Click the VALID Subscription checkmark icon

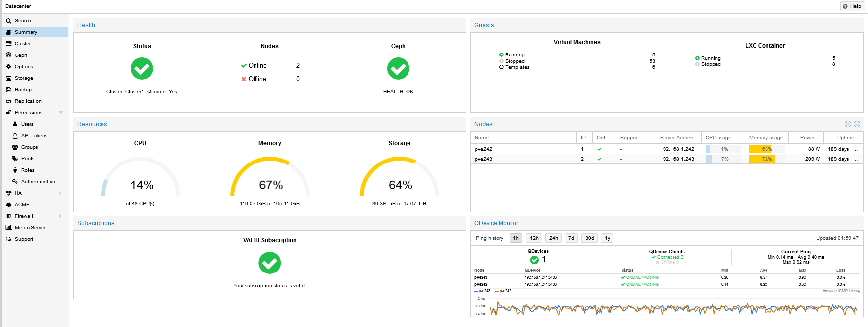tap(269, 263)
